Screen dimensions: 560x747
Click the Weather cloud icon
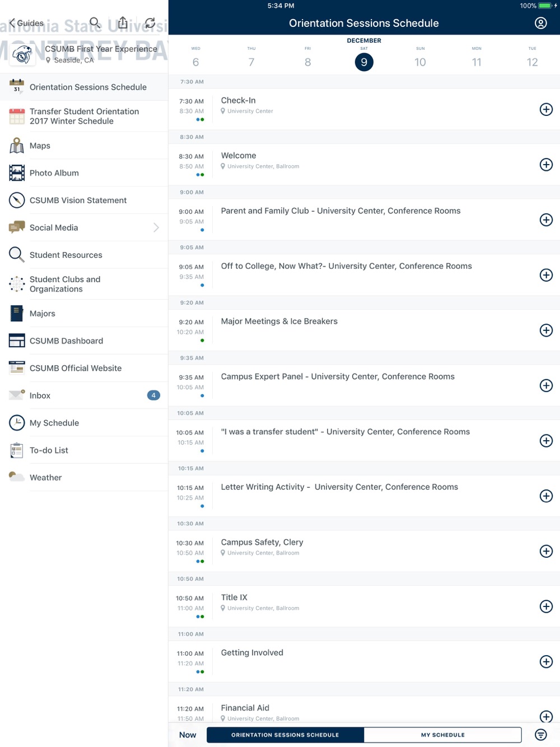17,477
